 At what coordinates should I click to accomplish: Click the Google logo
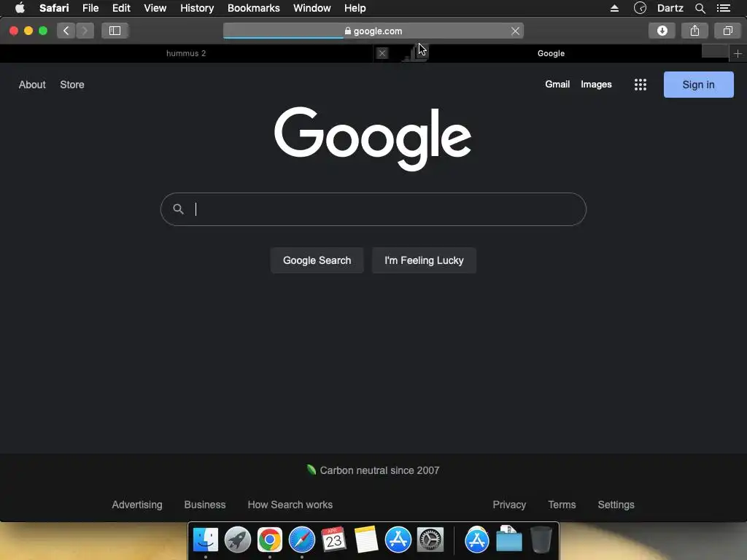tap(373, 138)
